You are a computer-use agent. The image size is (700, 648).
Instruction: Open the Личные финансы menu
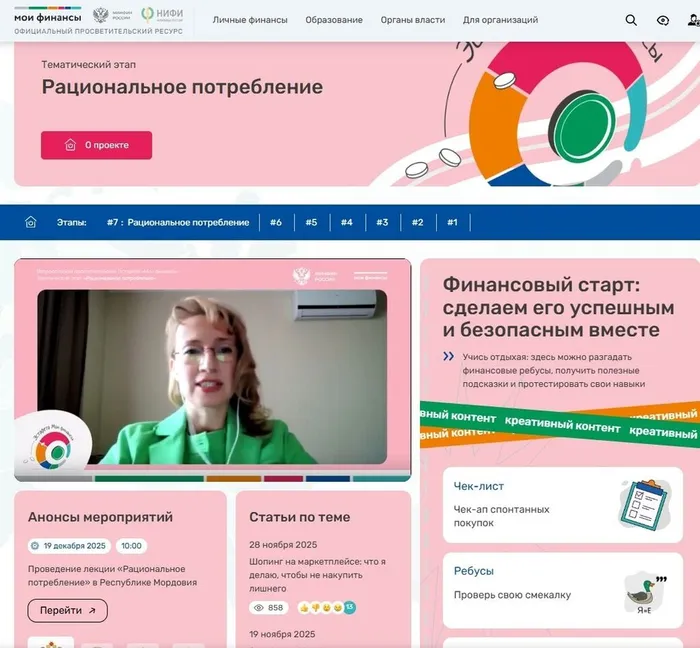pos(250,20)
